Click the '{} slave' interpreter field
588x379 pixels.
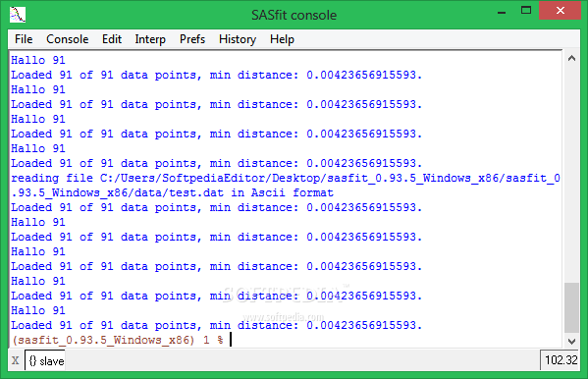pos(45,360)
